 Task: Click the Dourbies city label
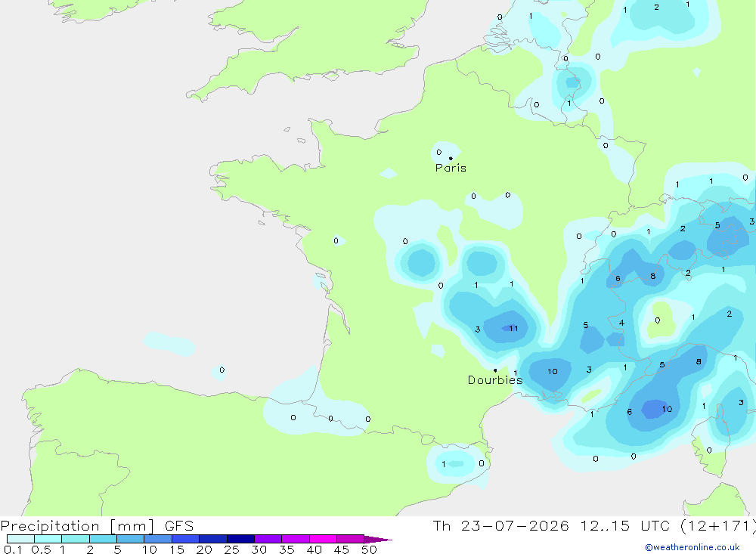coord(495,380)
